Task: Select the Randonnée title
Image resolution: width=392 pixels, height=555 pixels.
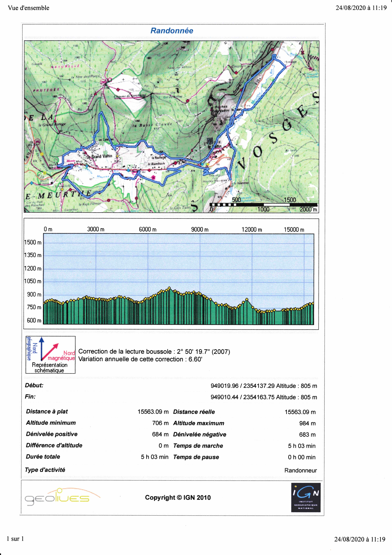Action: 172,31
